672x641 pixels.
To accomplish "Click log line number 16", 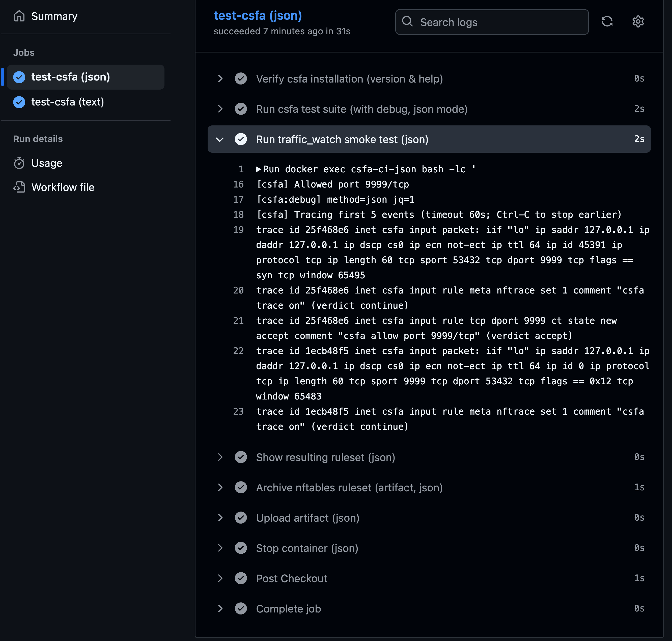I will point(238,184).
